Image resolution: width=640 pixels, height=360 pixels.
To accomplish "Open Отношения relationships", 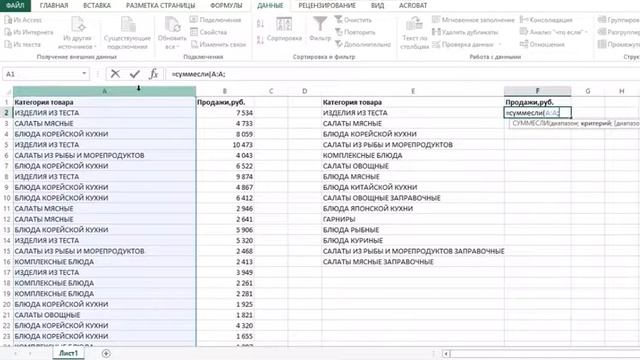I will point(542,44).
